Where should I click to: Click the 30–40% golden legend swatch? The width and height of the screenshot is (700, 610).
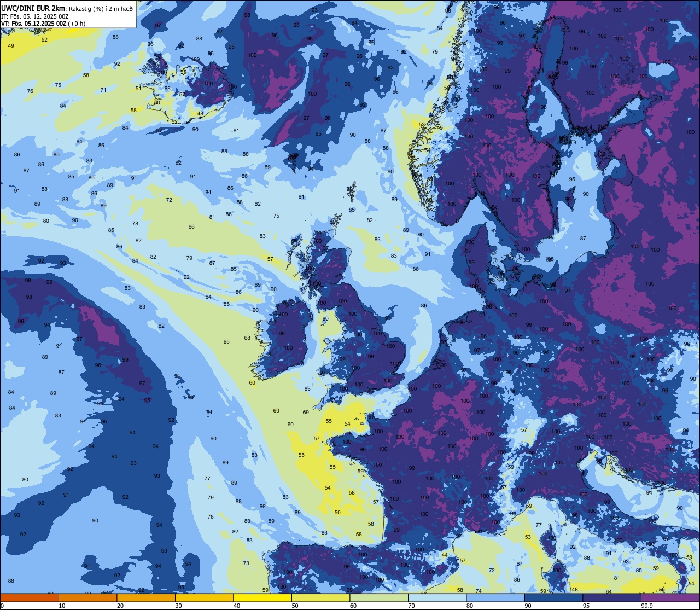pos(204,597)
